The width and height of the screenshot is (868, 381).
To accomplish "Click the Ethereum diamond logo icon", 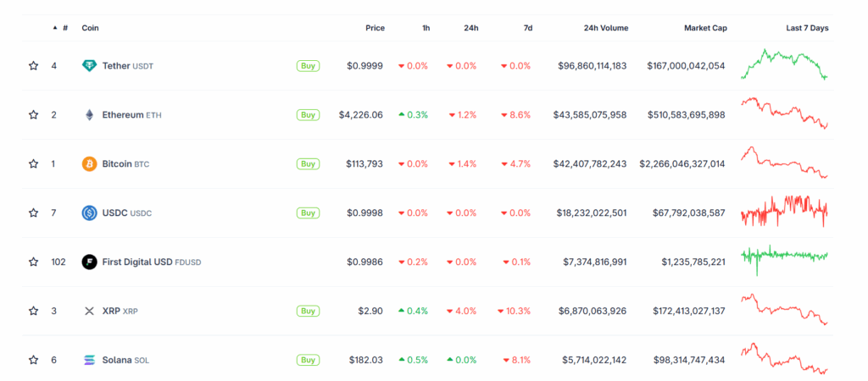I will (x=89, y=114).
